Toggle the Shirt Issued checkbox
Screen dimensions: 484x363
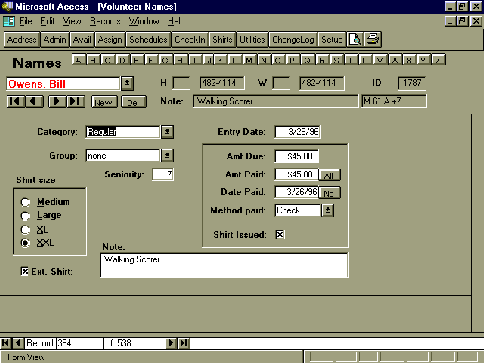tap(280, 235)
